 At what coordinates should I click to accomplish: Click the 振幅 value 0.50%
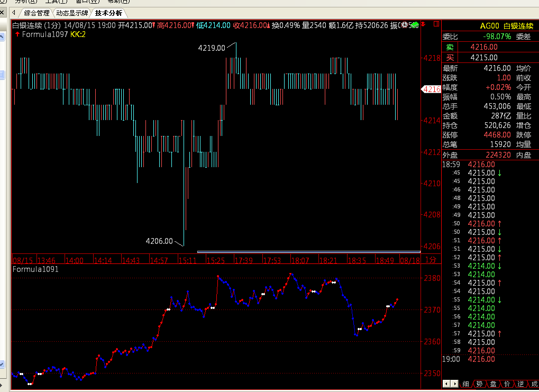pos(500,97)
